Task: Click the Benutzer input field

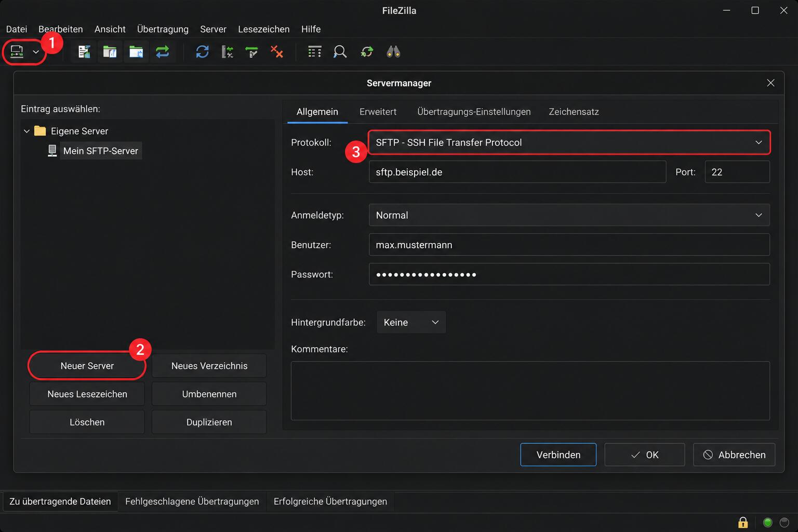Action: point(569,245)
